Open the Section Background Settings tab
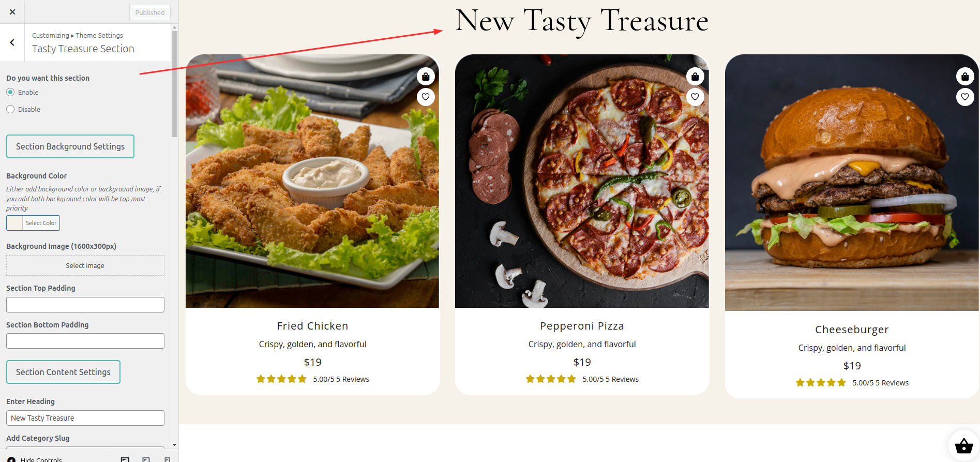Image resolution: width=980 pixels, height=462 pixels. click(x=70, y=146)
